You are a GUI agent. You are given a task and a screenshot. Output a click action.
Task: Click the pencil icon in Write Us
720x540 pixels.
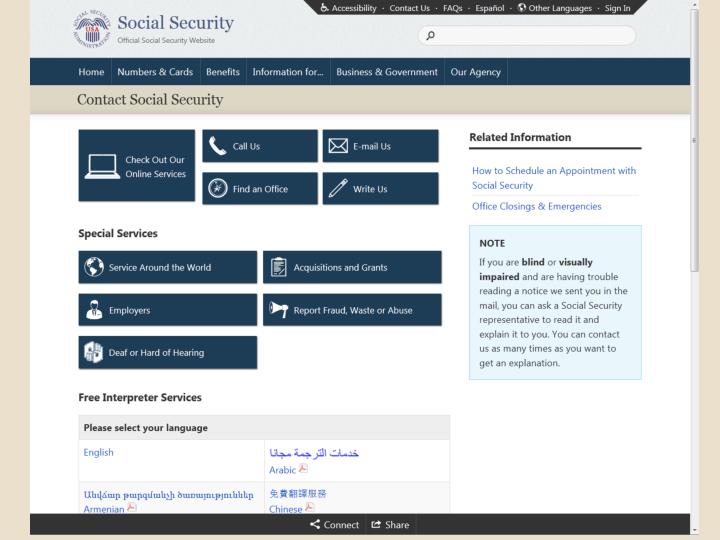pyautogui.click(x=338, y=188)
